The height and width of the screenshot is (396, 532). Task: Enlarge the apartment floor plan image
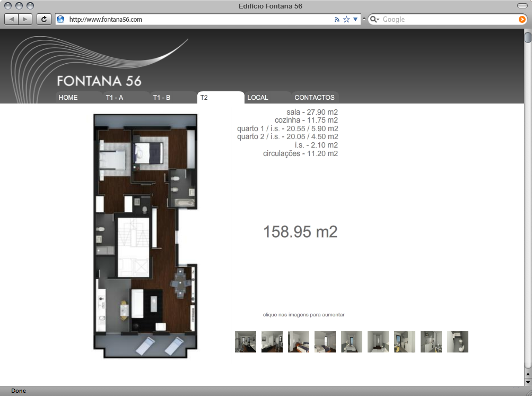[x=145, y=236]
